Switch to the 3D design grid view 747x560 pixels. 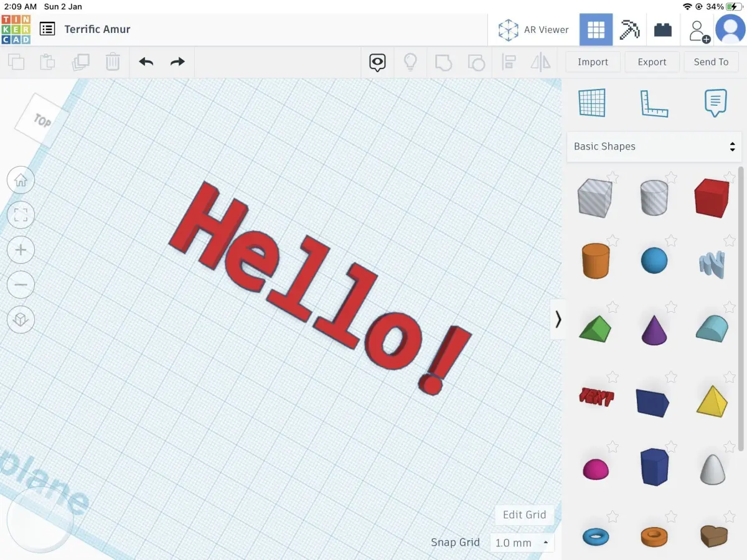[x=596, y=29]
